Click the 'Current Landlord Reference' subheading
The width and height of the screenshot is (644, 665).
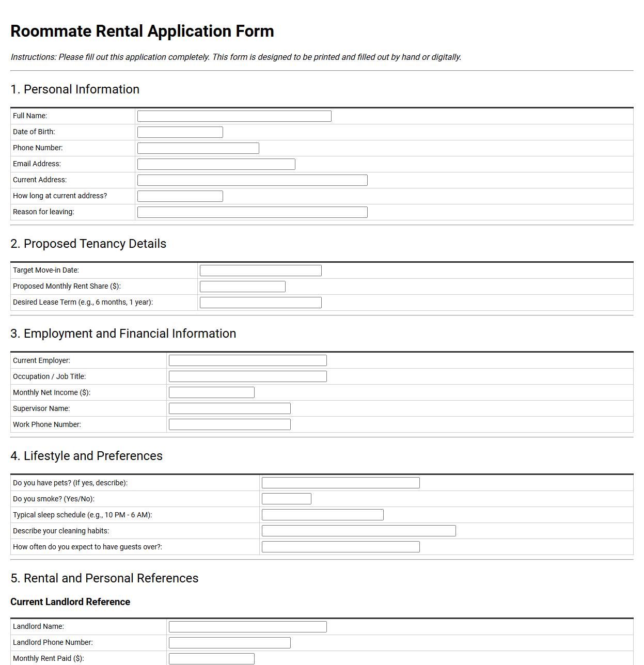tap(70, 602)
